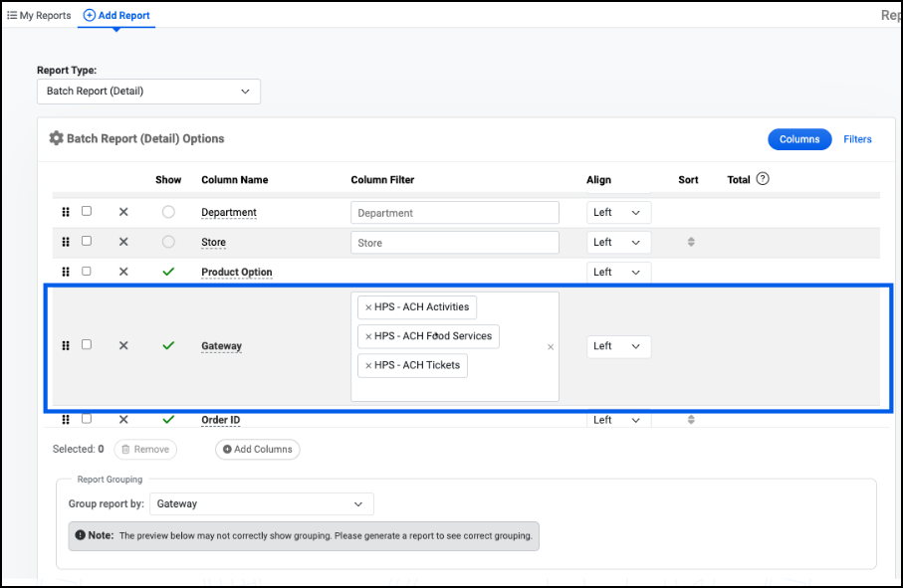Click the sort arrows in Store row
The image size is (903, 588).
tap(691, 243)
